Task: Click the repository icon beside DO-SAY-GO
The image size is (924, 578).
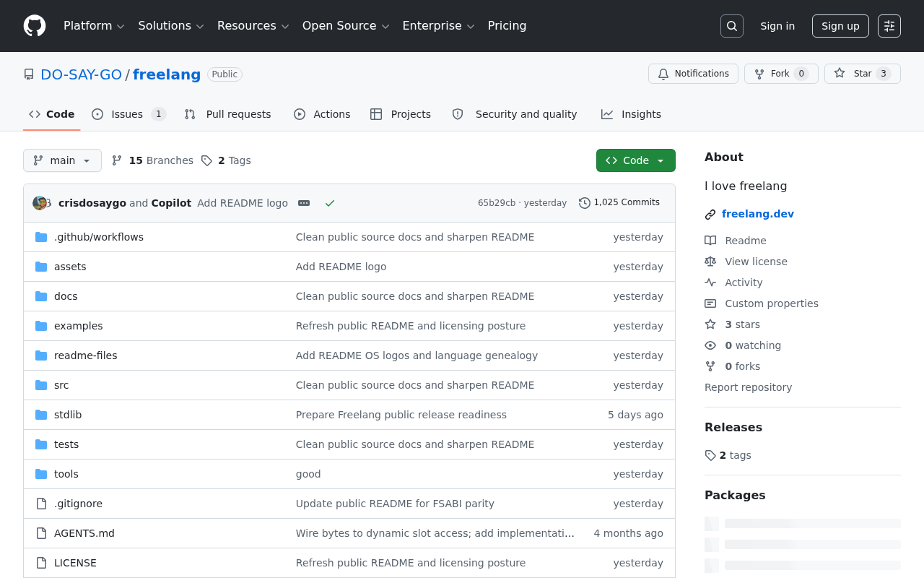Action: (x=29, y=74)
